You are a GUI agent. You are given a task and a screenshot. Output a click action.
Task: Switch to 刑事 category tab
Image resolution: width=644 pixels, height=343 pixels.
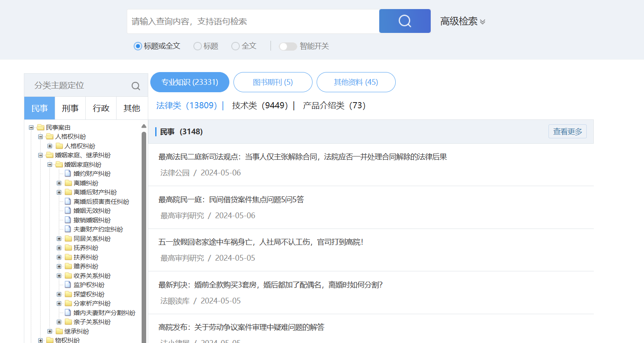point(70,108)
